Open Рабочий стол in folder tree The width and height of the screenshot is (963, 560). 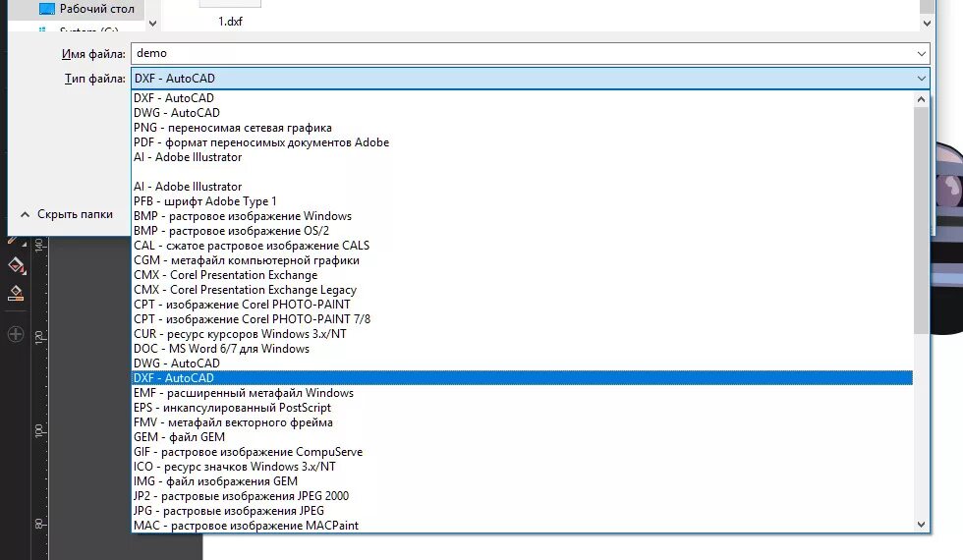pos(96,9)
